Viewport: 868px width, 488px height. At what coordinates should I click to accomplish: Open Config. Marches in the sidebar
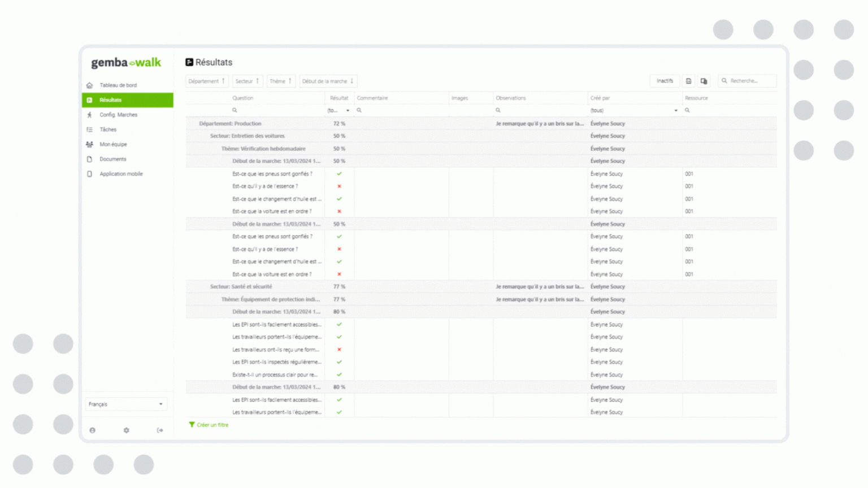[x=119, y=115]
